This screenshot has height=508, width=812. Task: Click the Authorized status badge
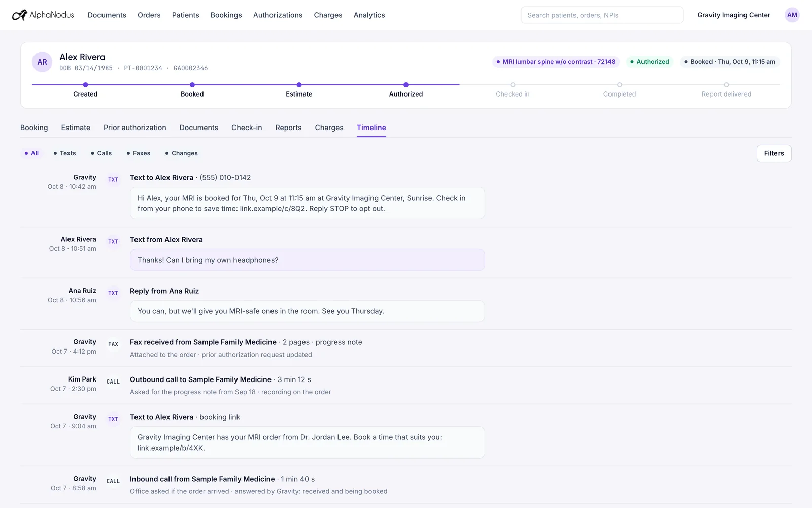[x=650, y=62]
